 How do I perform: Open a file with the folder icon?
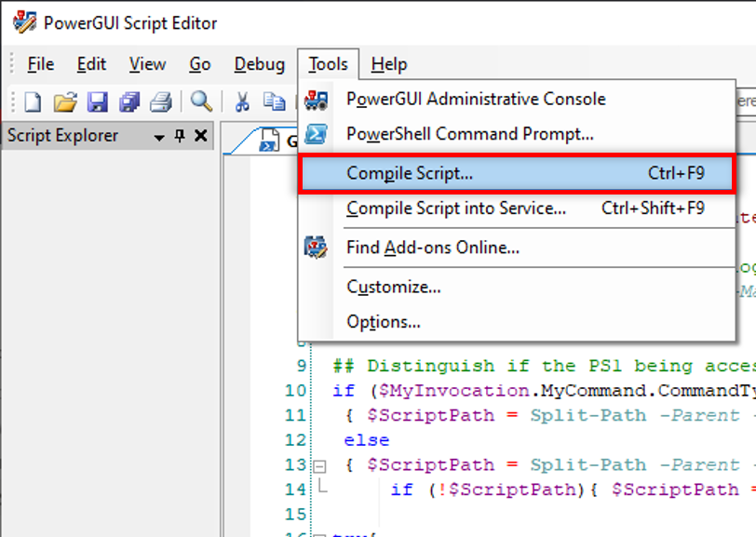coord(65,101)
